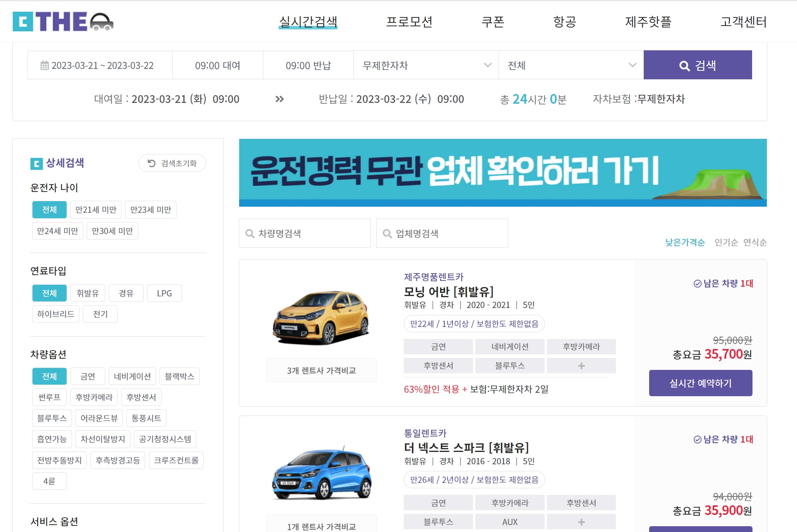Select 만21세 미만 age filter
The width and height of the screenshot is (797, 532).
click(x=96, y=210)
